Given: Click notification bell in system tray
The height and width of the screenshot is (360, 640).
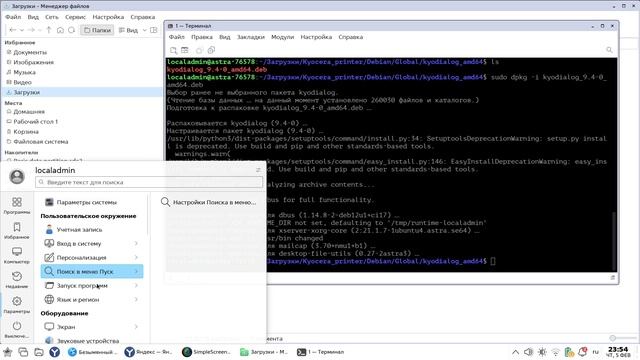Looking at the screenshot, I should pos(583,351).
